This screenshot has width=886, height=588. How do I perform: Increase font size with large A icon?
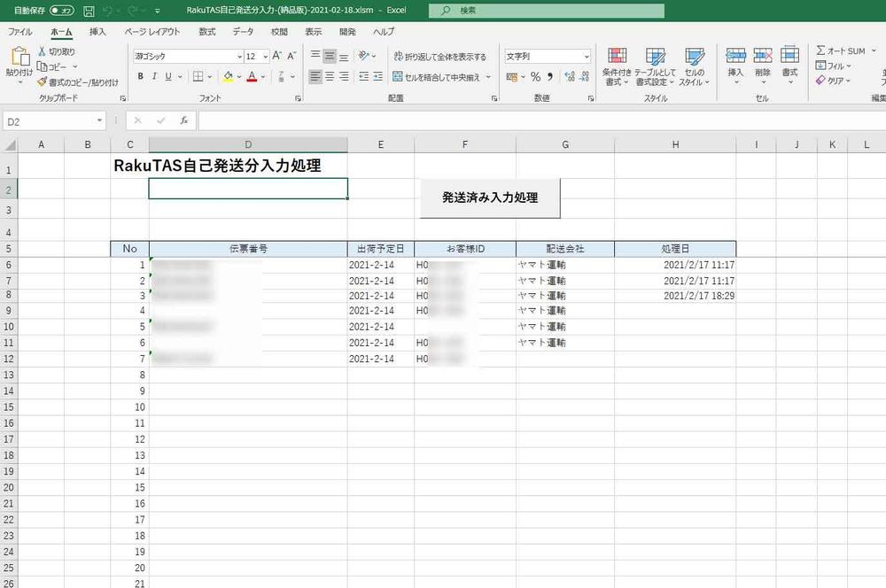point(276,56)
